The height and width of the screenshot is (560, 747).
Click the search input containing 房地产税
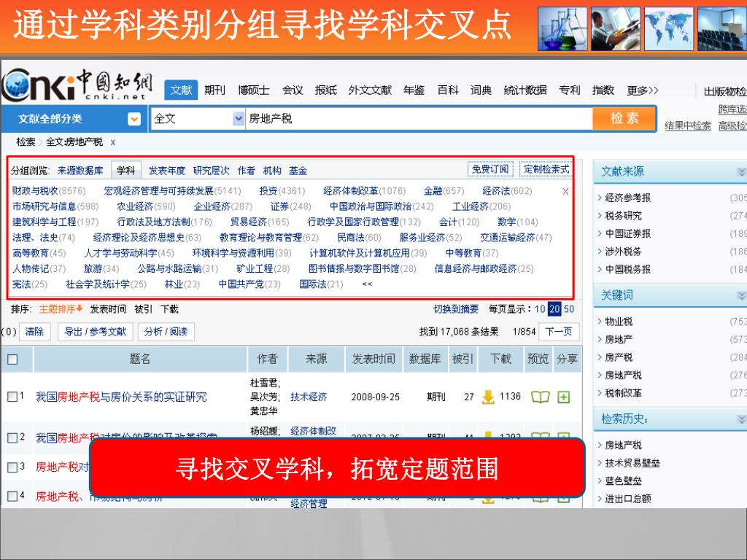click(x=419, y=119)
